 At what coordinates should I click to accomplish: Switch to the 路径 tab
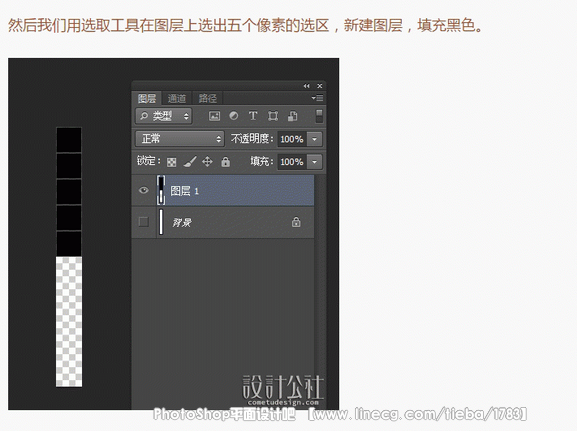point(208,98)
